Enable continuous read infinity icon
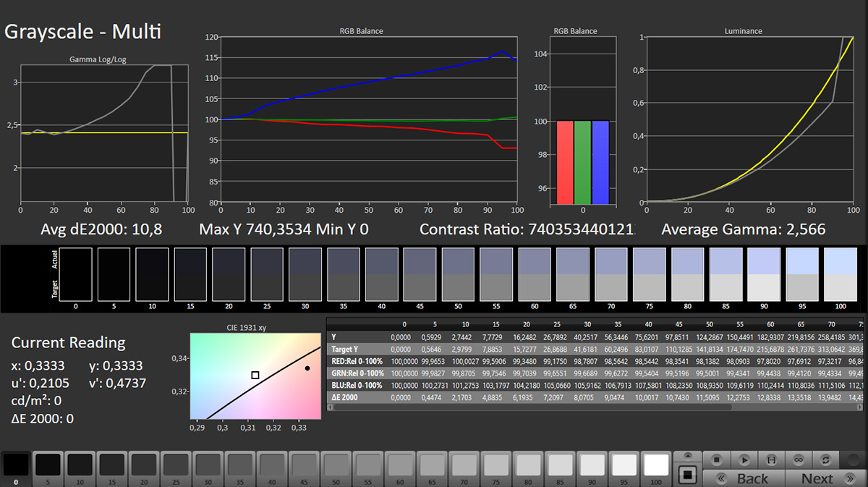868x487 pixels. pos(799,459)
